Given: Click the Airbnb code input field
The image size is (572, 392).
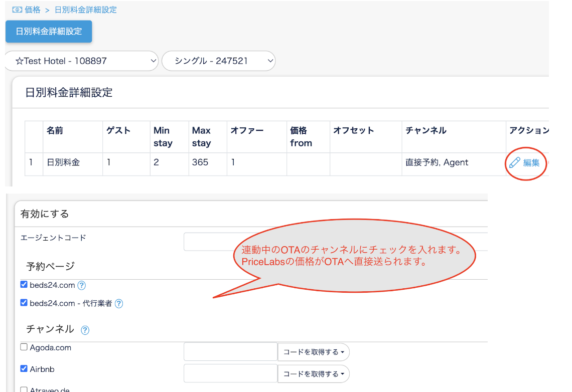Looking at the screenshot, I should click(x=230, y=373).
